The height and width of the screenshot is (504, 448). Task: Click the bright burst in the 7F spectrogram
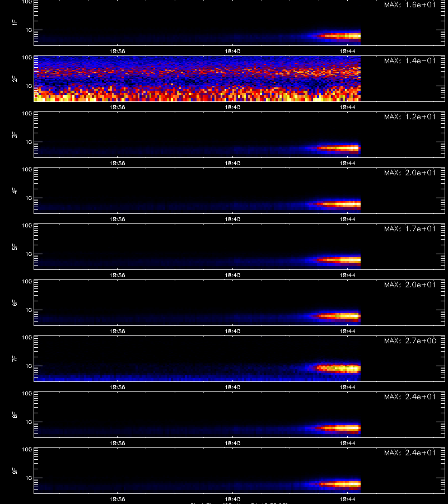tap(339, 368)
